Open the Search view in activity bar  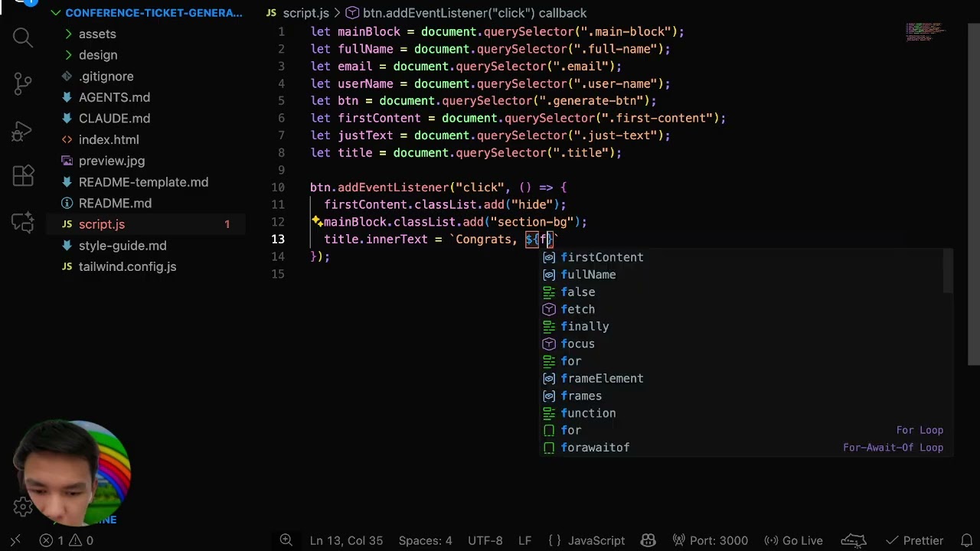(x=22, y=37)
